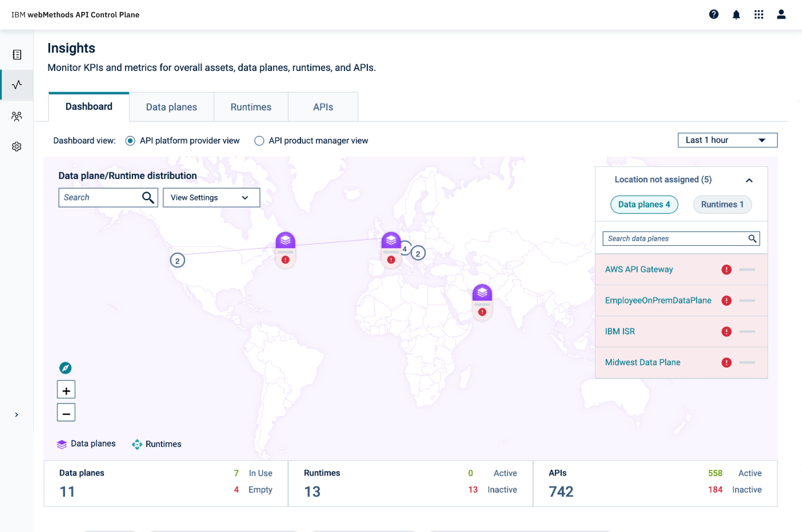Open the View Settings dropdown
Viewport: 802px width, 532px height.
(x=211, y=197)
